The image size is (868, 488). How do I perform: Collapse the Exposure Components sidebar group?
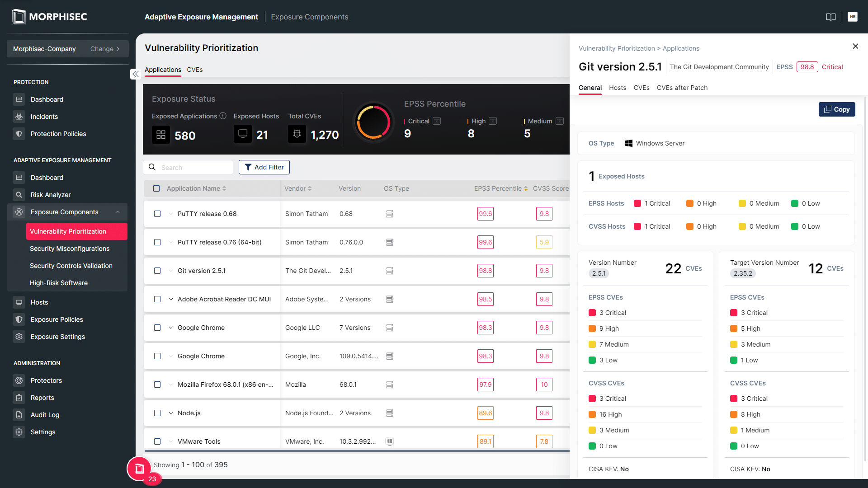click(118, 212)
